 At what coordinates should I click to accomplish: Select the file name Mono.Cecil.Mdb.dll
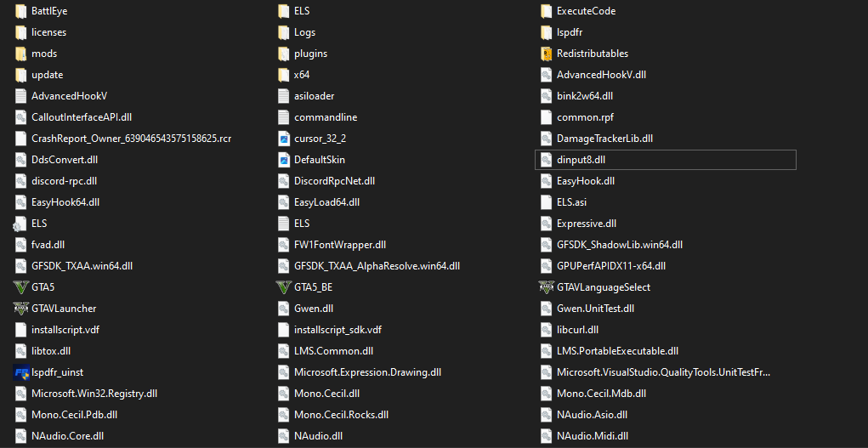tap(602, 394)
